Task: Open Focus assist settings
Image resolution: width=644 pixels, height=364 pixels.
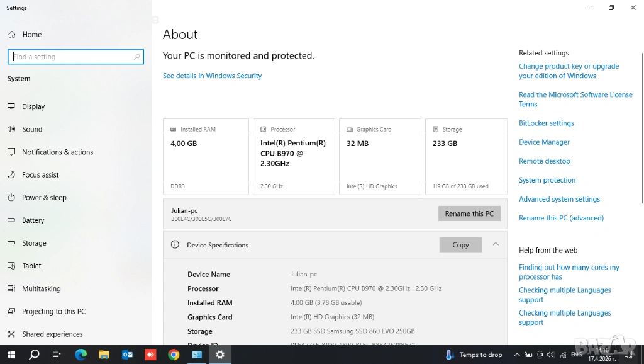Action: [40, 174]
